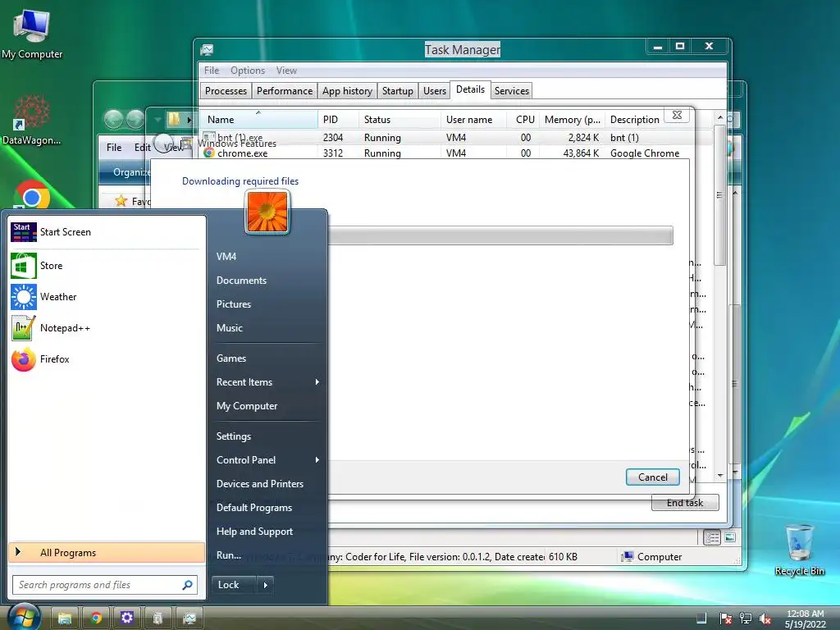The width and height of the screenshot is (840, 630).
Task: Open the DataWagon desktop shortcut
Action: tap(31, 120)
